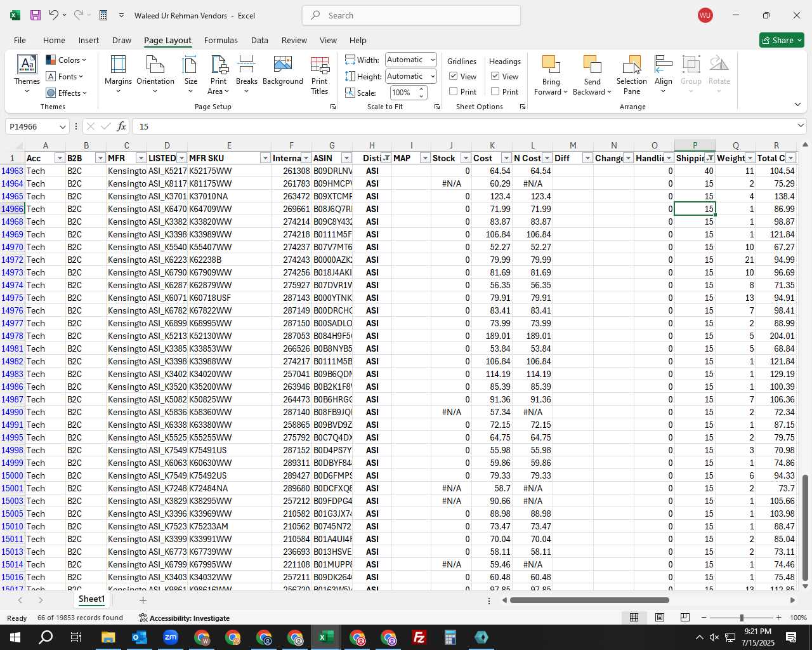Open the Orientation options

click(x=155, y=75)
